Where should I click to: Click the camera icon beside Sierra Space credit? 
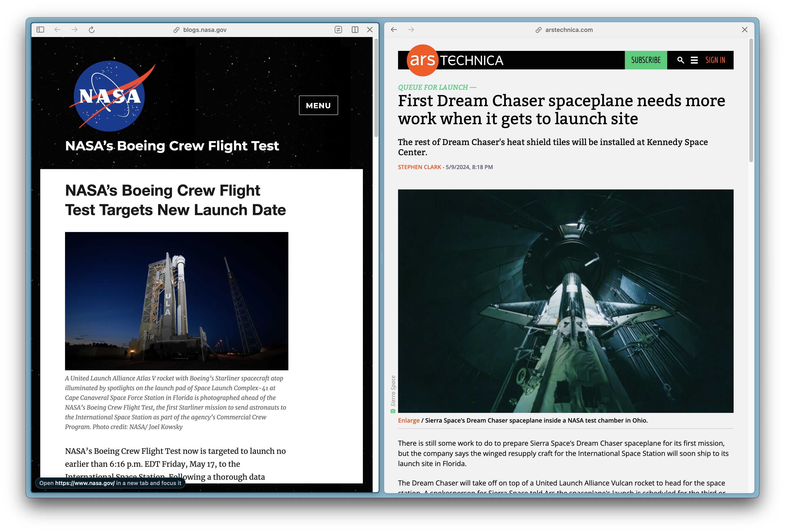[392, 411]
